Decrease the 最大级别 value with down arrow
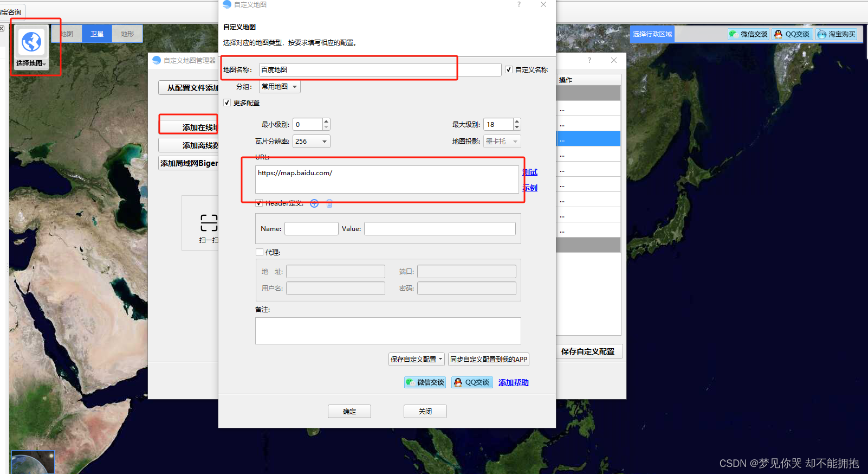This screenshot has height=474, width=868. point(517,127)
